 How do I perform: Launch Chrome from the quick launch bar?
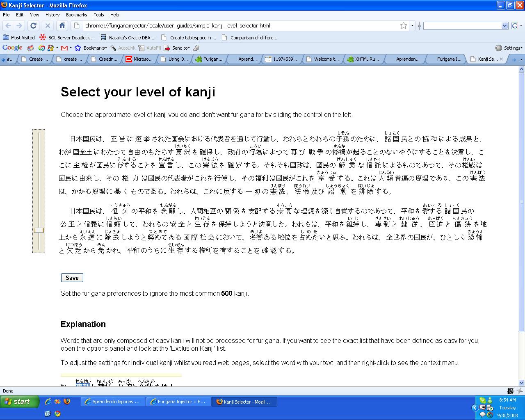coord(57,413)
